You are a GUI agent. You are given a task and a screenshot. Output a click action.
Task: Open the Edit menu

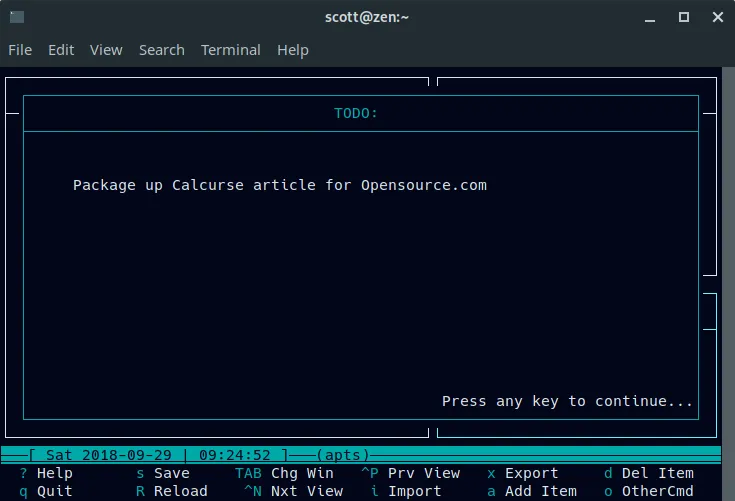pos(61,50)
